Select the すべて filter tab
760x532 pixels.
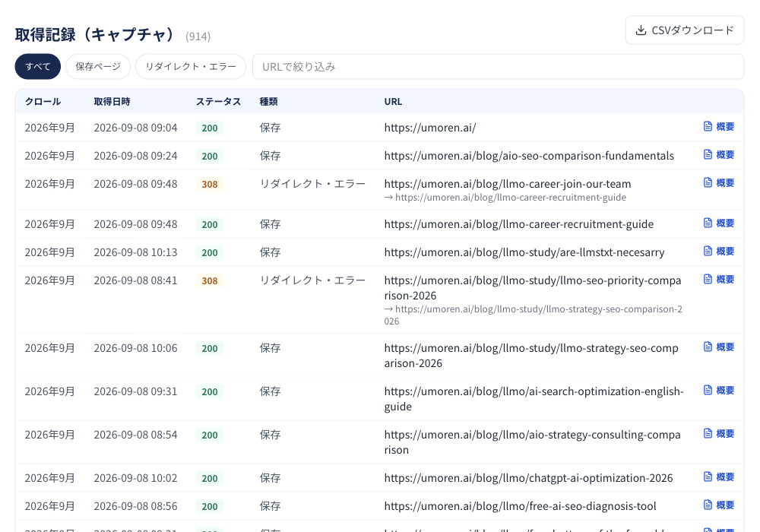point(38,66)
